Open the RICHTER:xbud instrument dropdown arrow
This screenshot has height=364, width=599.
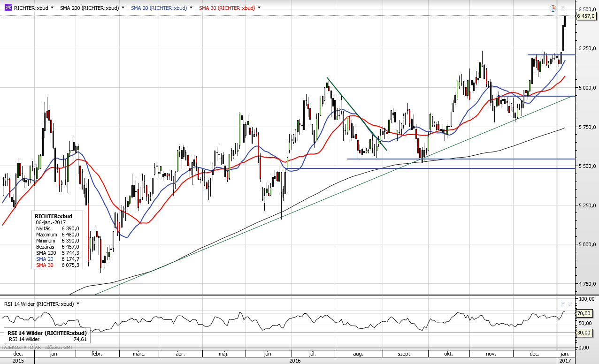[x=52, y=8]
